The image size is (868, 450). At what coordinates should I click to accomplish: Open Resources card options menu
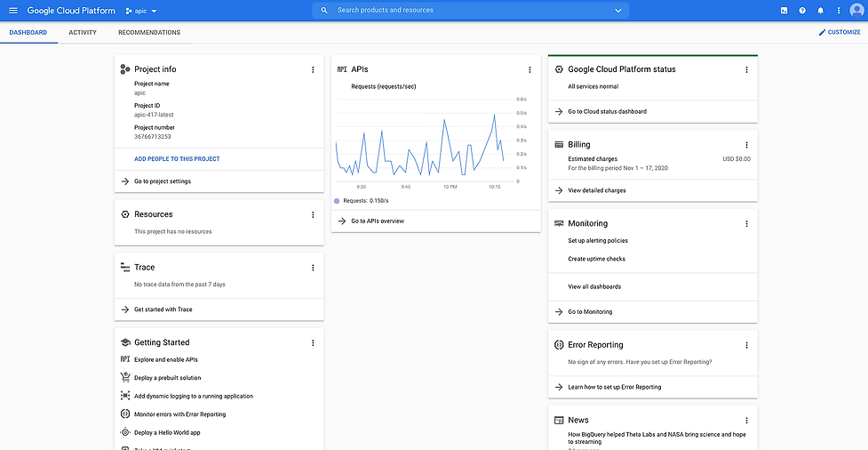pyautogui.click(x=313, y=215)
